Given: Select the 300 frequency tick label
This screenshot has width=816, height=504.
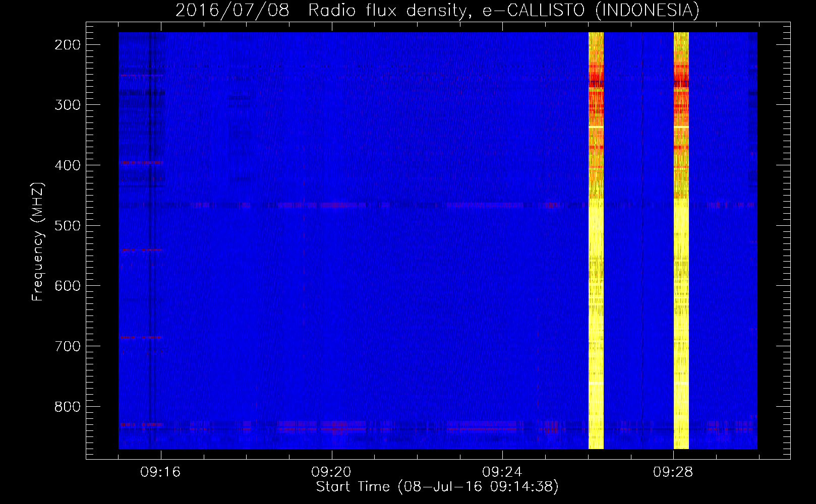Looking at the screenshot, I should [x=68, y=105].
